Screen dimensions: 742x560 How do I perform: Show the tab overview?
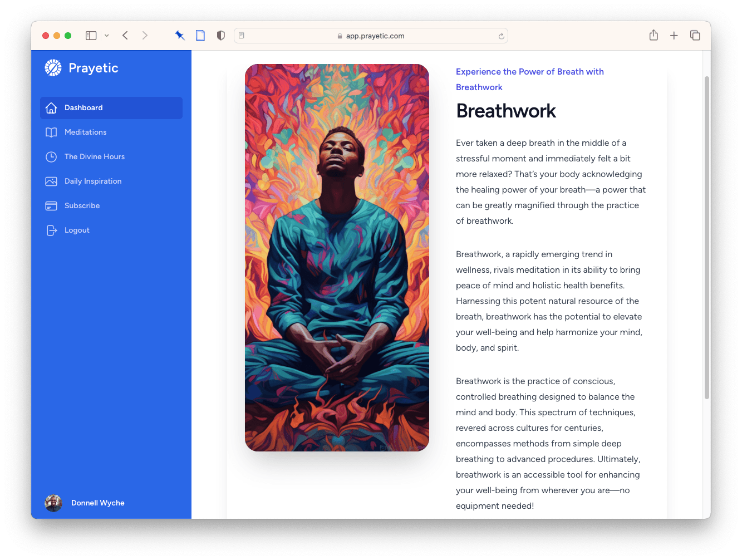point(695,36)
